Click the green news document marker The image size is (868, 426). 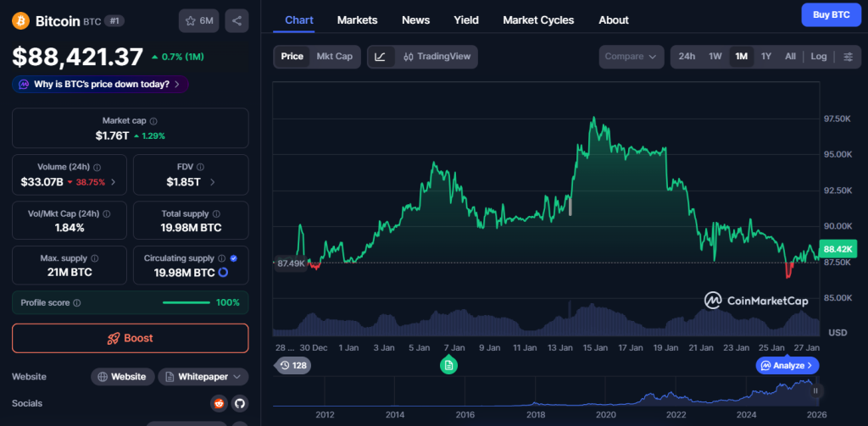[x=448, y=364]
